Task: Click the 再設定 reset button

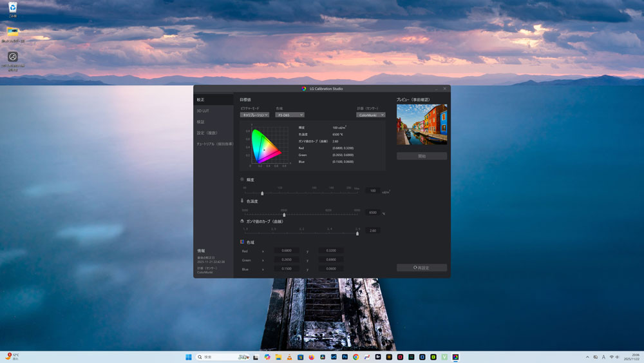Action: click(x=422, y=268)
